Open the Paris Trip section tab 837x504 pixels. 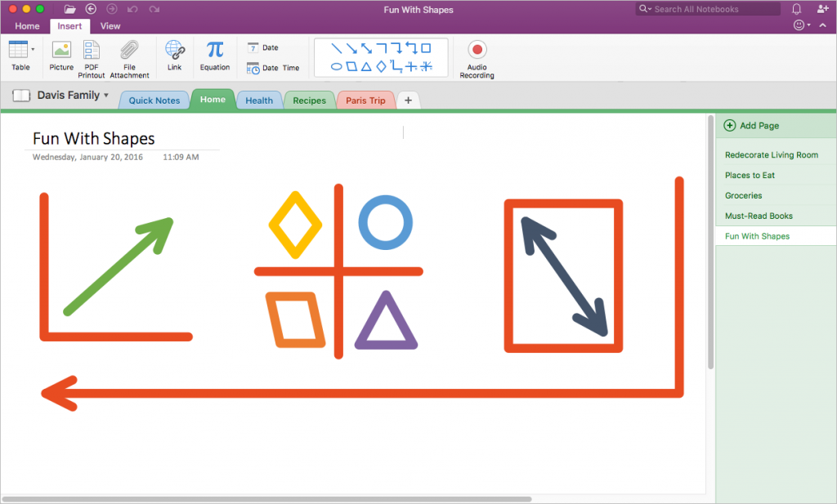(365, 100)
